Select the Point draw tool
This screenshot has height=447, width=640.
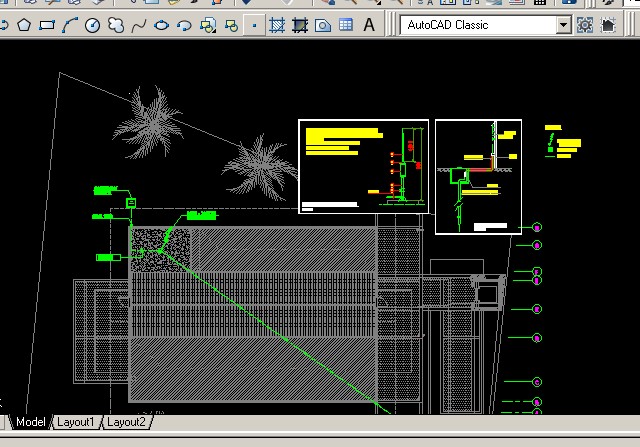pyautogui.click(x=254, y=25)
